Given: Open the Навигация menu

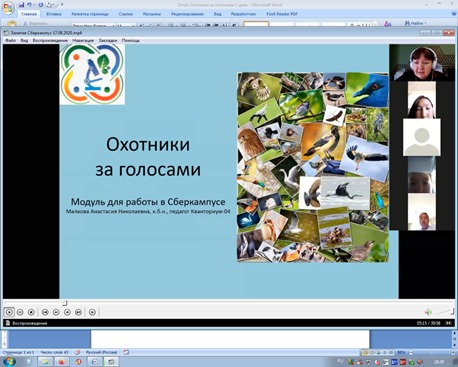Looking at the screenshot, I should pos(83,40).
